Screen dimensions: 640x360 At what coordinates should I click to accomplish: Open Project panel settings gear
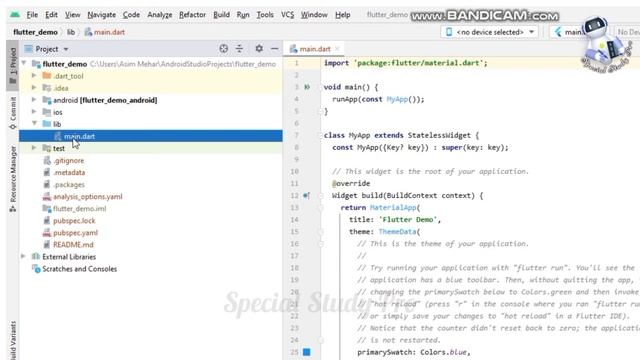coord(259,49)
